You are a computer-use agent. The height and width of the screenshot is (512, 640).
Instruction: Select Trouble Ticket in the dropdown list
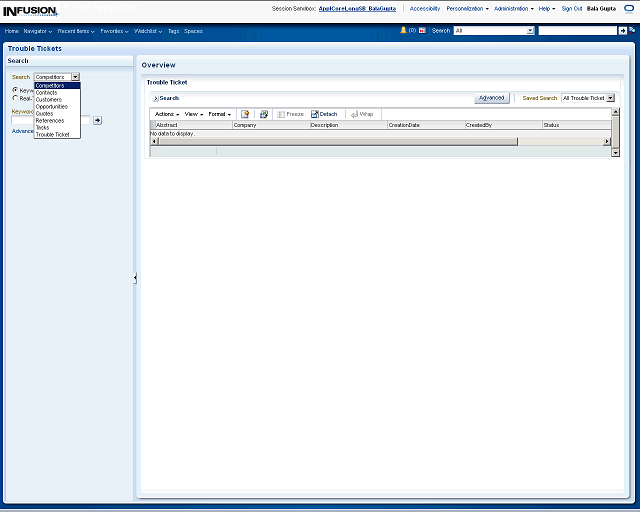tap(57, 134)
